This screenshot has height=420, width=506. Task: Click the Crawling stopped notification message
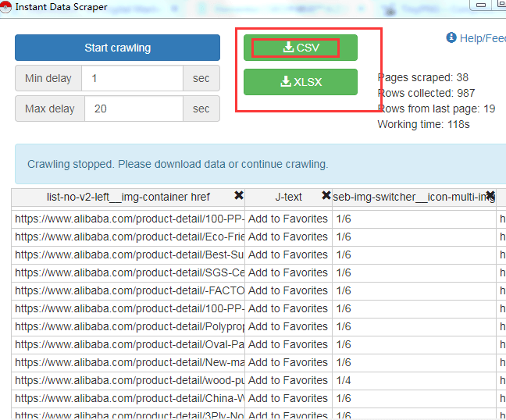[x=177, y=164]
